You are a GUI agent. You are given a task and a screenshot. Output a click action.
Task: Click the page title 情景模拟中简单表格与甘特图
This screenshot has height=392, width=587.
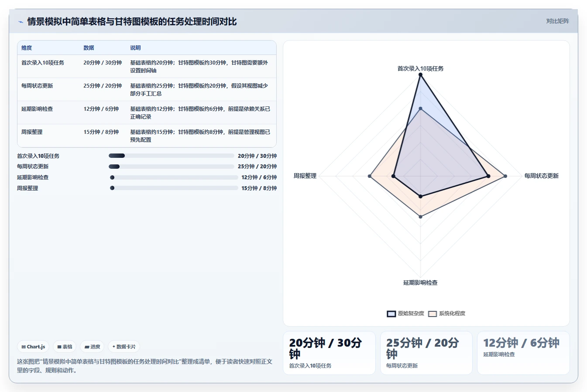coord(132,21)
